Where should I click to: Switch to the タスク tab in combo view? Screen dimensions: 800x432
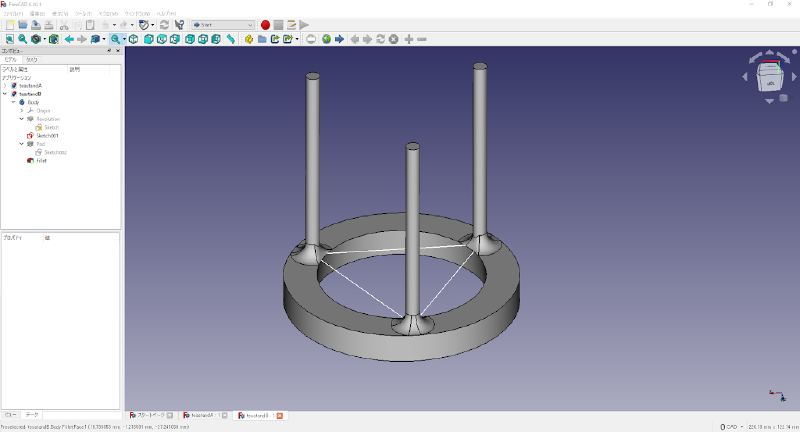[32, 60]
